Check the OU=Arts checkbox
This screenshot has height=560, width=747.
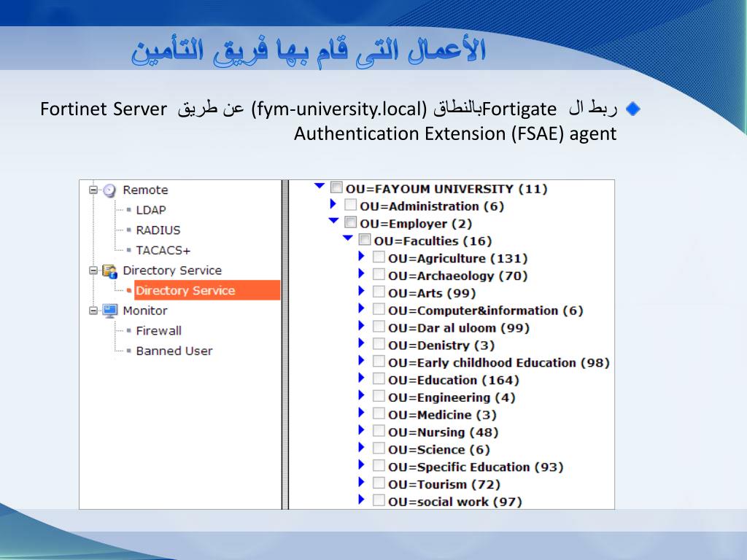(x=379, y=291)
